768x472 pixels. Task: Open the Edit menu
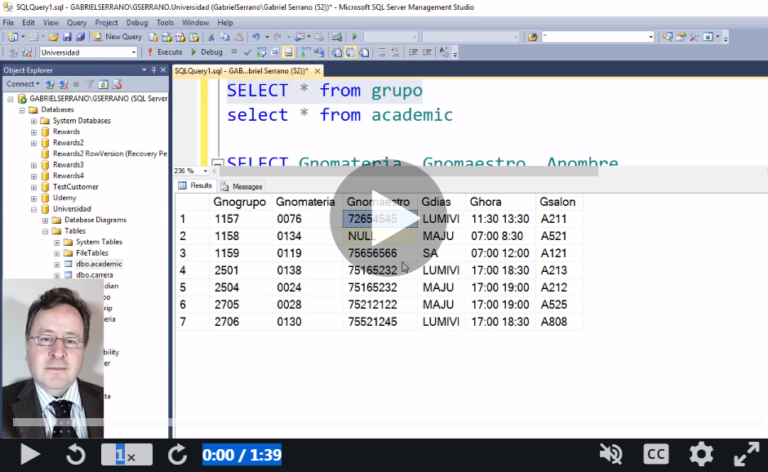point(28,23)
